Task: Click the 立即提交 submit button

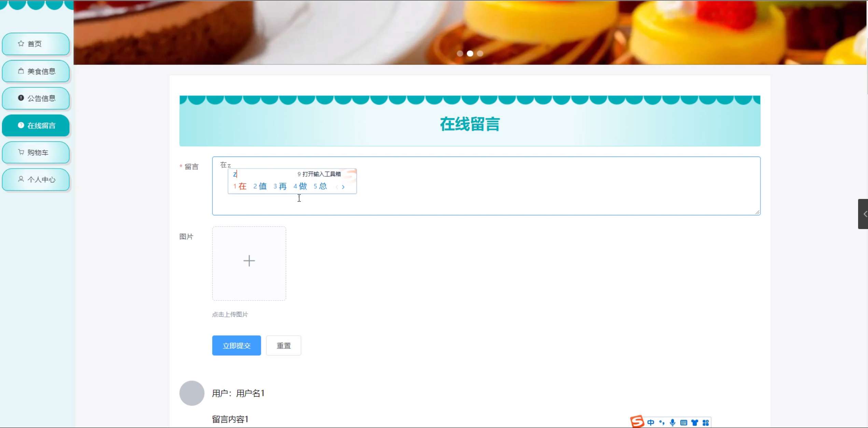Action: (x=236, y=346)
